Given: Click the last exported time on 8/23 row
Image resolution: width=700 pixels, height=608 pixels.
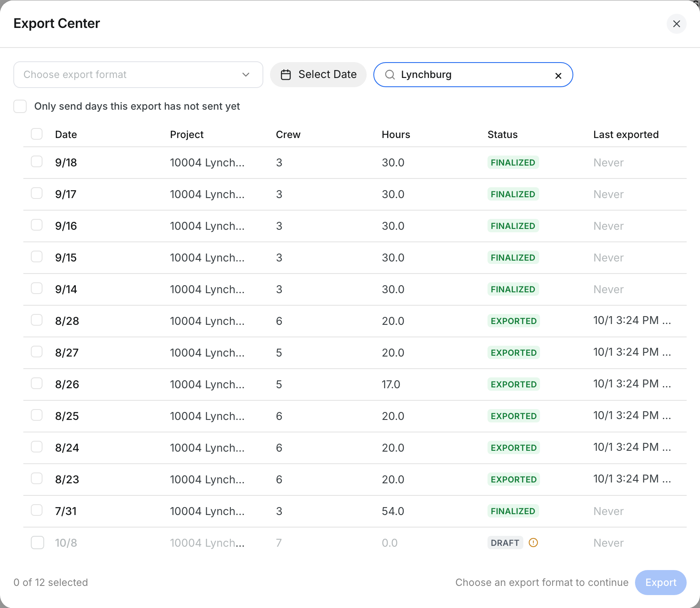Looking at the screenshot, I should (x=632, y=479).
